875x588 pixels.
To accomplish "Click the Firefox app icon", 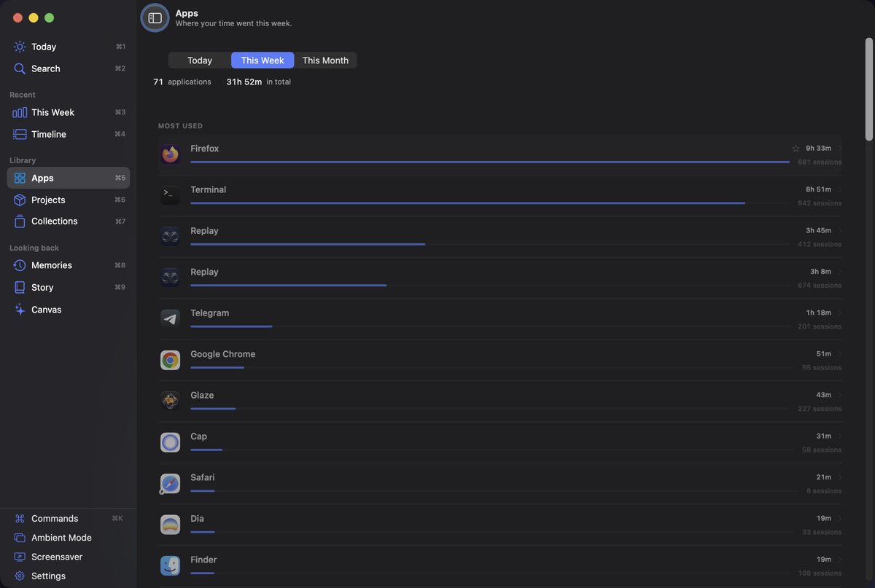I will click(170, 154).
